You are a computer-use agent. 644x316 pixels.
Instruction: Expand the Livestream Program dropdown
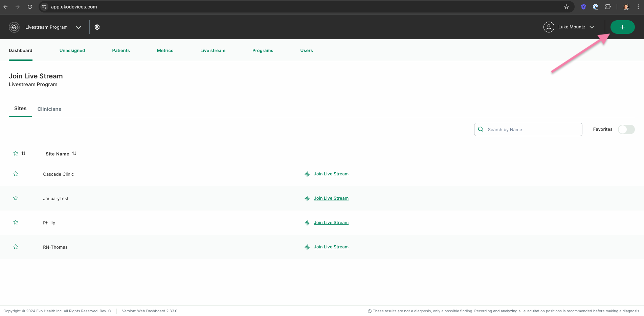(79, 27)
